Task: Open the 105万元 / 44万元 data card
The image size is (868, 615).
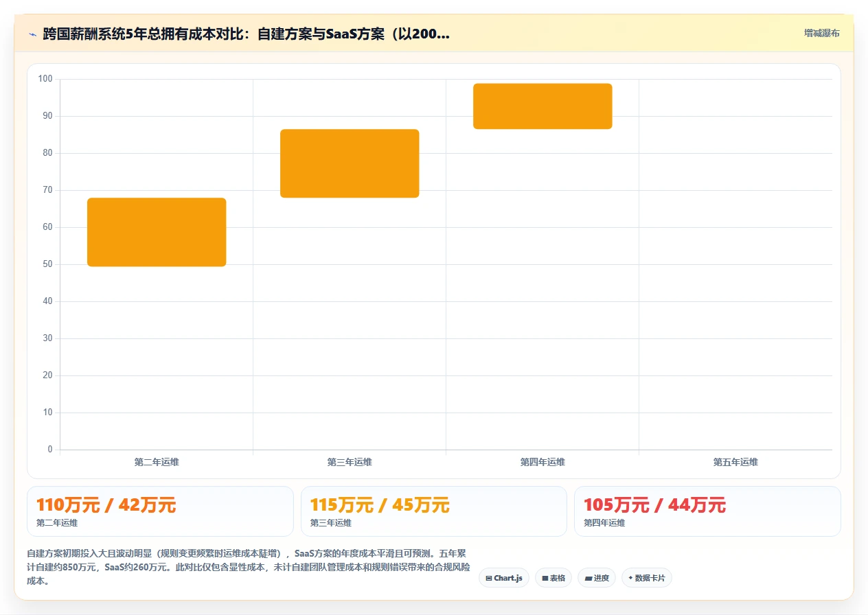Action: [707, 511]
